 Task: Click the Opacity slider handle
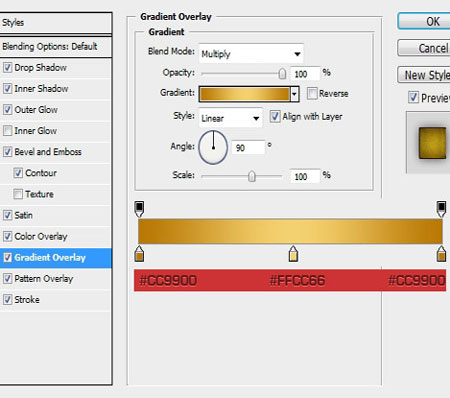pos(282,74)
